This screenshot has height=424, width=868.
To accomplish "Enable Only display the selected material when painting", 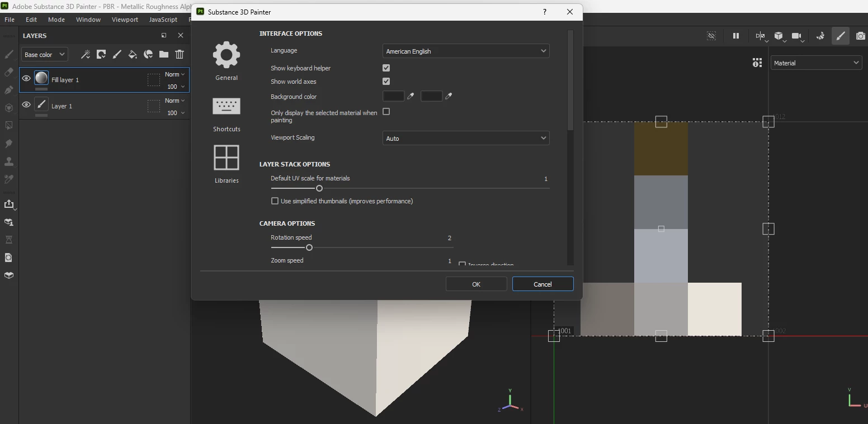I will coord(386,112).
